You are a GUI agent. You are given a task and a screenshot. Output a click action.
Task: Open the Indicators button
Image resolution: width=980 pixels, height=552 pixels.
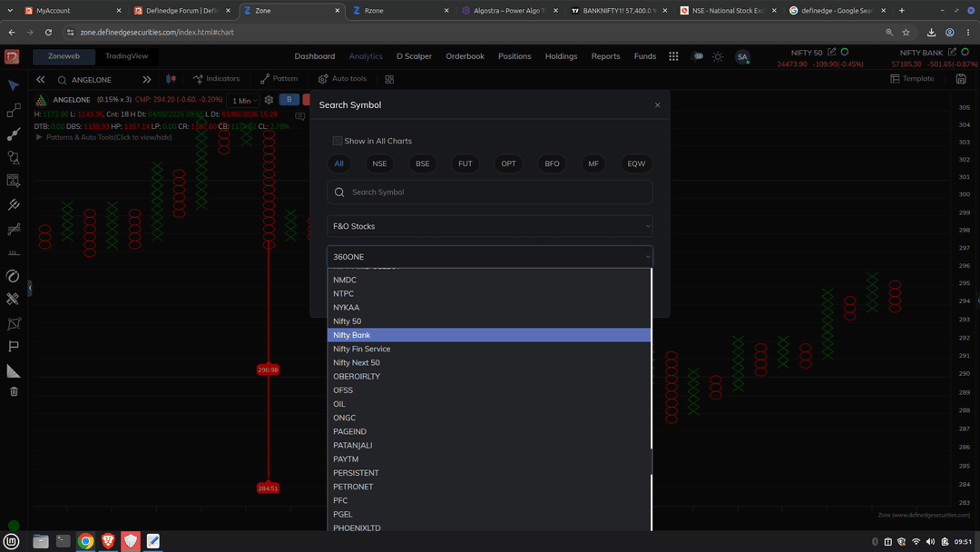pyautogui.click(x=216, y=79)
